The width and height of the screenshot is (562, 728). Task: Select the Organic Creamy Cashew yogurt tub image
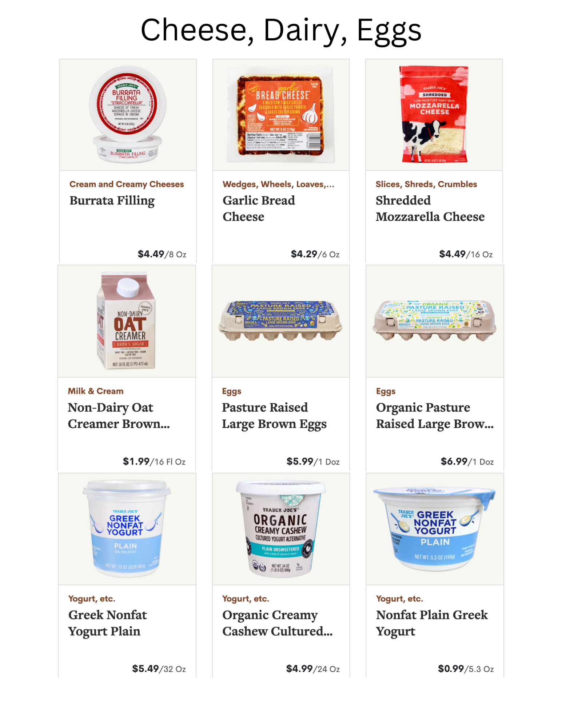pos(281,529)
